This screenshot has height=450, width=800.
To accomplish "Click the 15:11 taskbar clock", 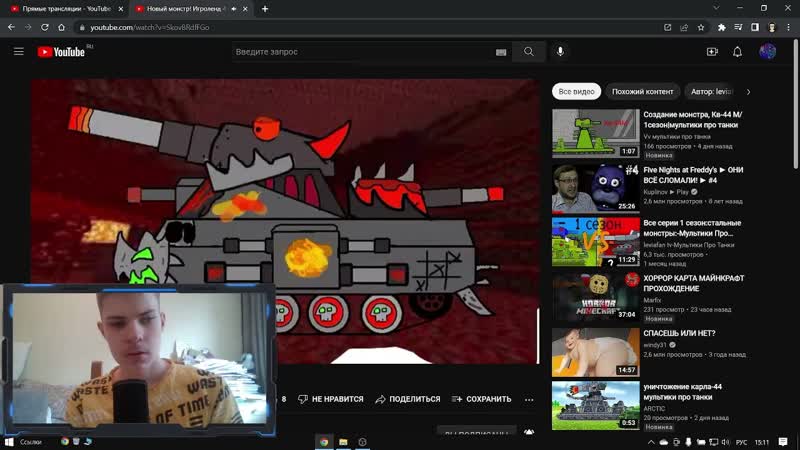I will point(762,442).
